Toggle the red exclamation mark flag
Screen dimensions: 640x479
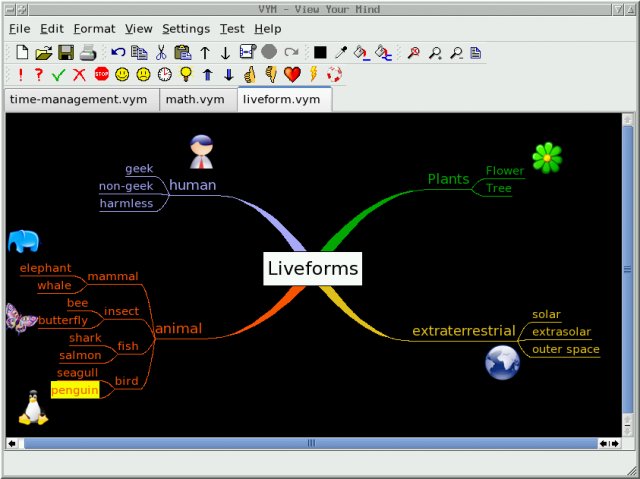coord(20,74)
